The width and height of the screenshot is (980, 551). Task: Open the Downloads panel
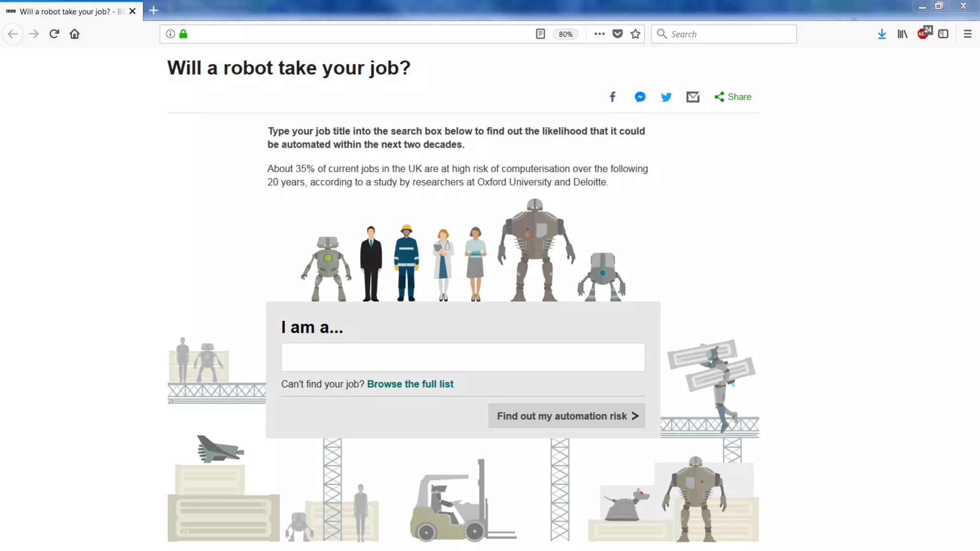[881, 34]
